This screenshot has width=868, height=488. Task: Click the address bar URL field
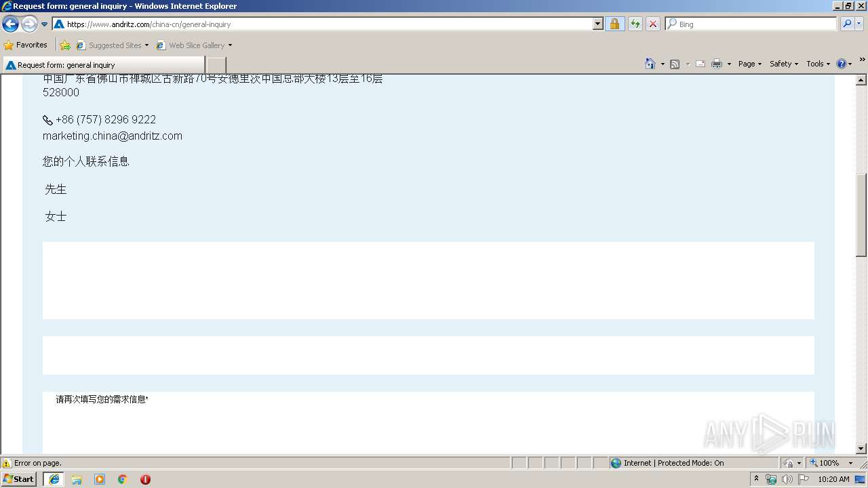pyautogui.click(x=322, y=24)
